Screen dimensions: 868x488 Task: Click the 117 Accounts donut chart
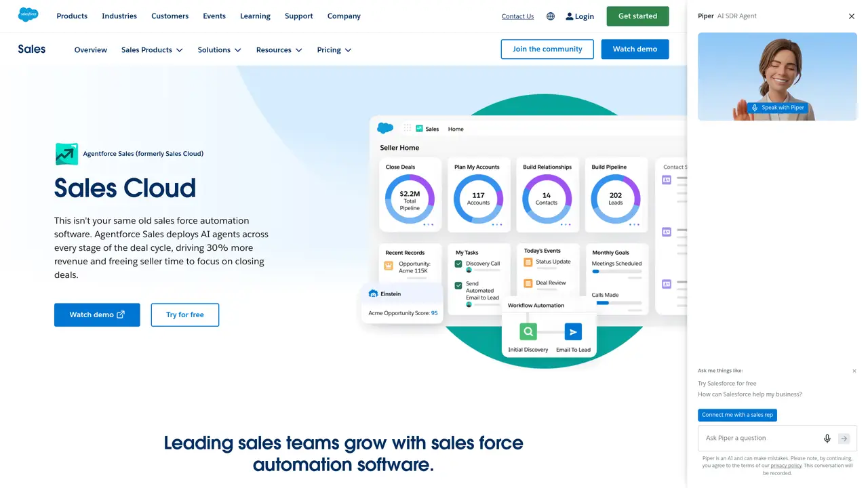(478, 199)
